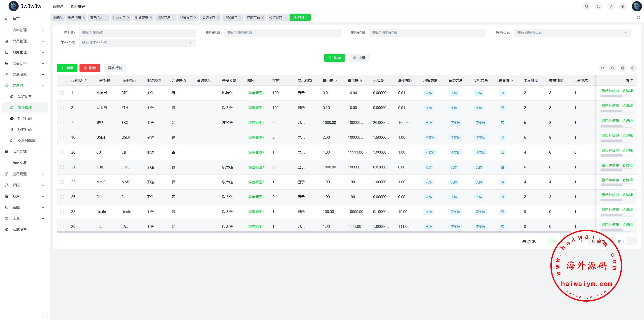
Task: Open 期货标的 in sidebar
Action: coord(24,119)
